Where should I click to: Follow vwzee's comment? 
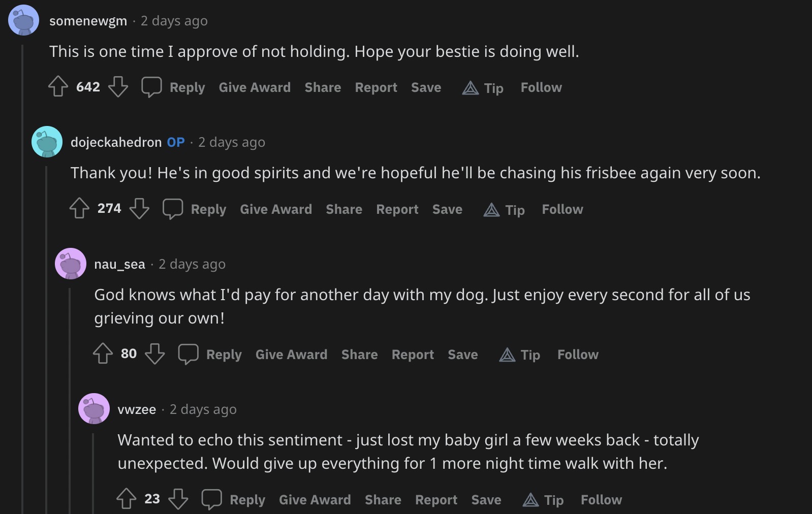point(601,500)
